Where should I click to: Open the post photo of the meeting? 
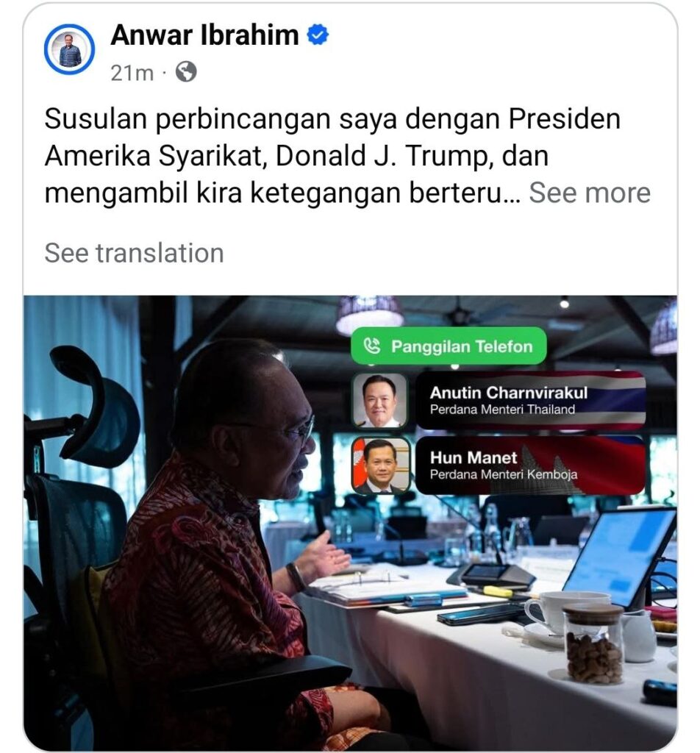tap(351, 523)
